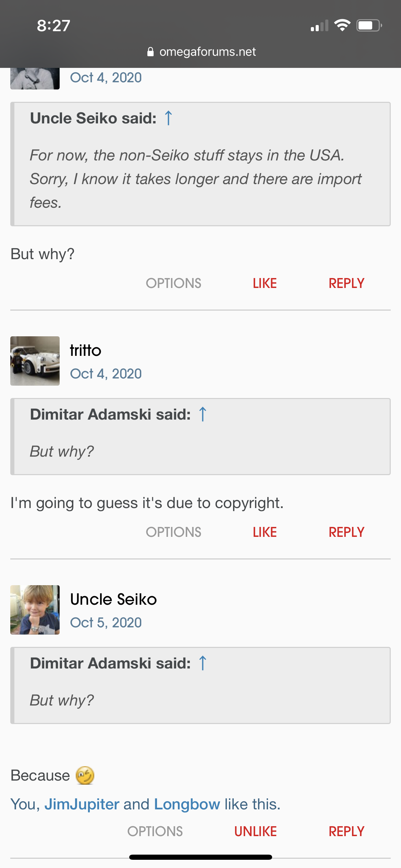401x868 pixels.
Task: Open Options for the "But why?" post
Action: [173, 284]
